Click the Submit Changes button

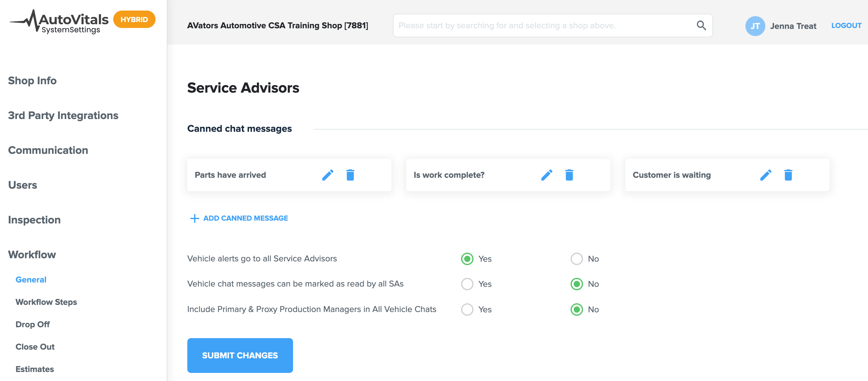pos(240,356)
